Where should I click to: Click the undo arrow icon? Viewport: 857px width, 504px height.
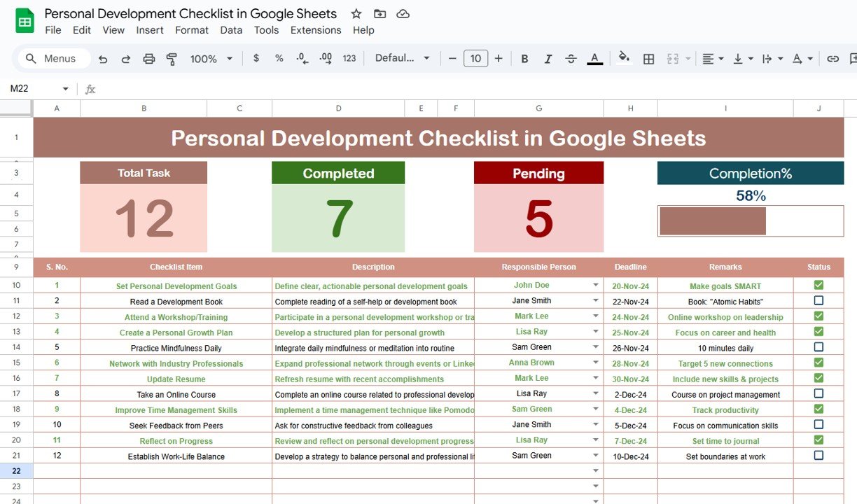click(x=103, y=59)
